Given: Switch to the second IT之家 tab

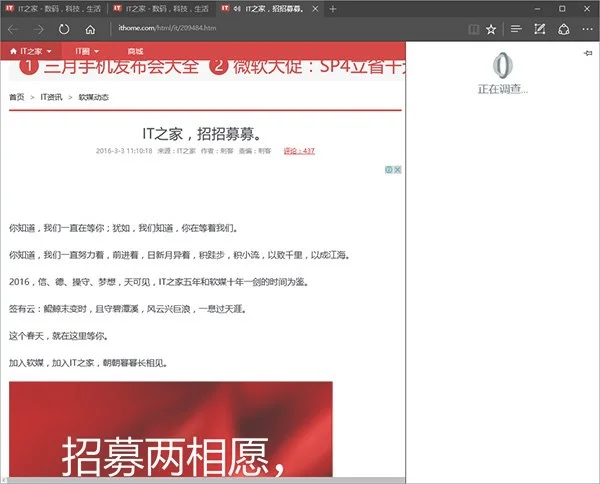Looking at the screenshot, I should tap(162, 9).
